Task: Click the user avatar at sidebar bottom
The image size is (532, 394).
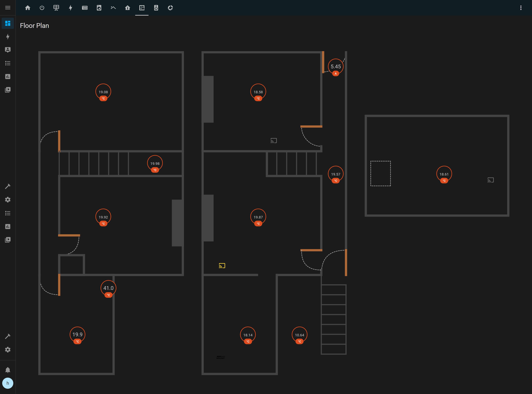Action: (x=8, y=383)
